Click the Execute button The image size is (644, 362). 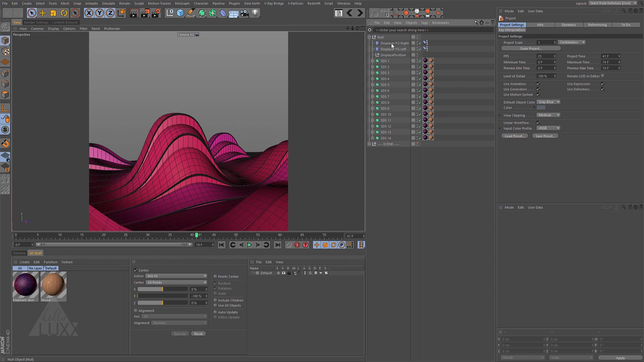[180, 334]
